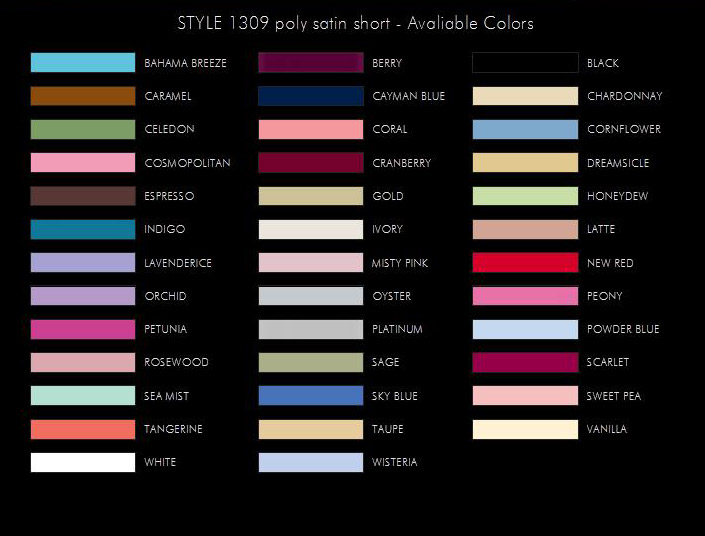The width and height of the screenshot is (705, 536).
Task: Pick the Platinum swatch
Action: (311, 329)
